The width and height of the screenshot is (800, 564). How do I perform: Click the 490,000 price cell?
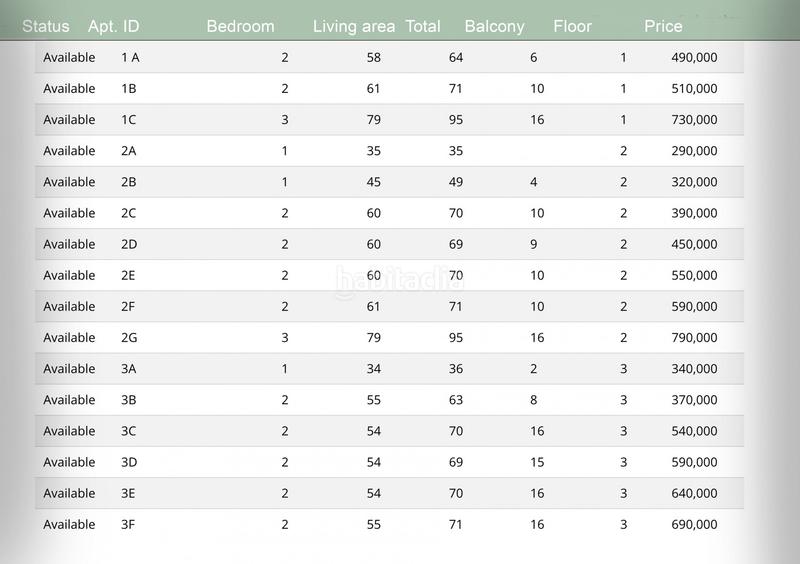(694, 58)
